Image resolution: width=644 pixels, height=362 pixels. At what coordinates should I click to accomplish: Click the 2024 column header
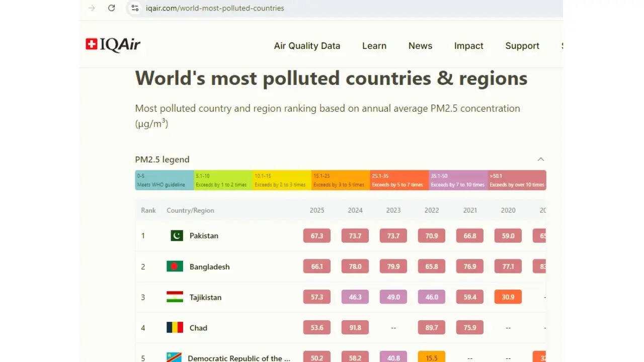(355, 211)
